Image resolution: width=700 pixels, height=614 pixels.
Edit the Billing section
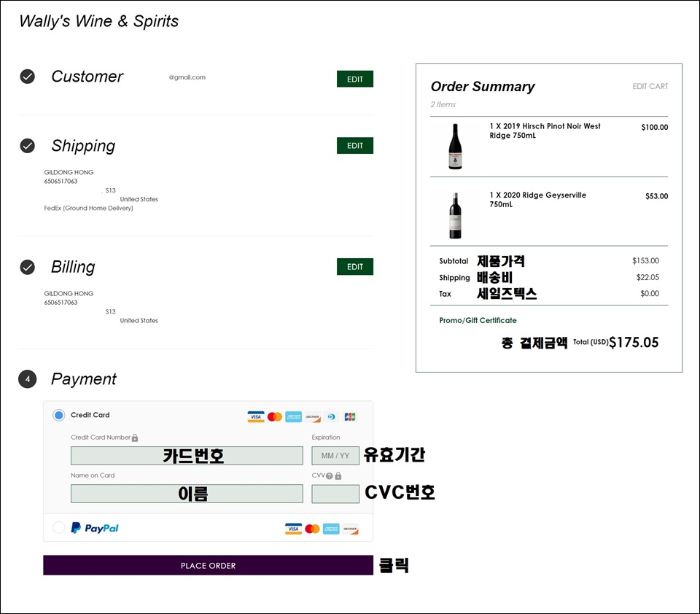tap(355, 267)
